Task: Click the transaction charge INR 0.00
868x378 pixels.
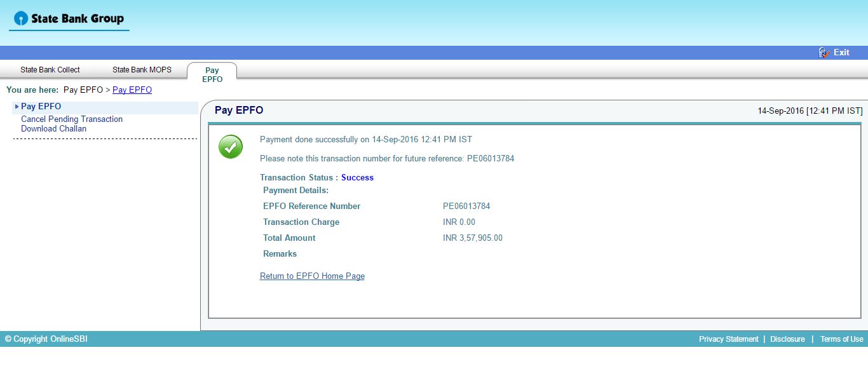Action: coord(459,222)
